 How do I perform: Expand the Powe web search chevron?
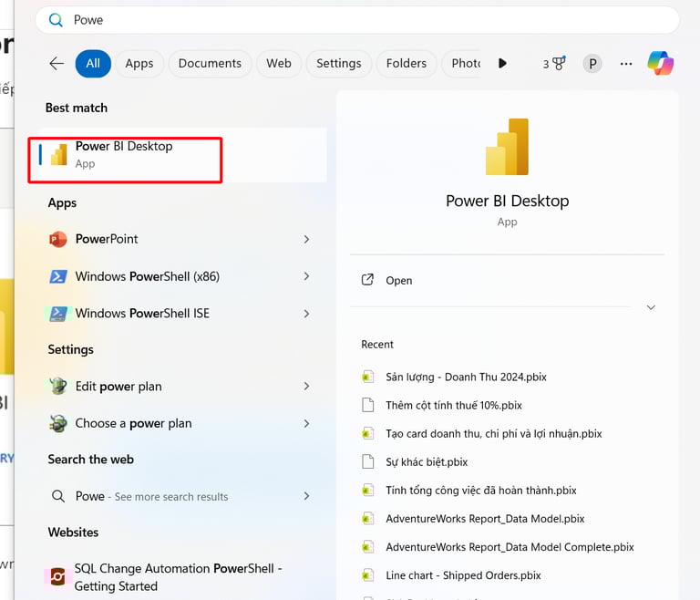306,496
